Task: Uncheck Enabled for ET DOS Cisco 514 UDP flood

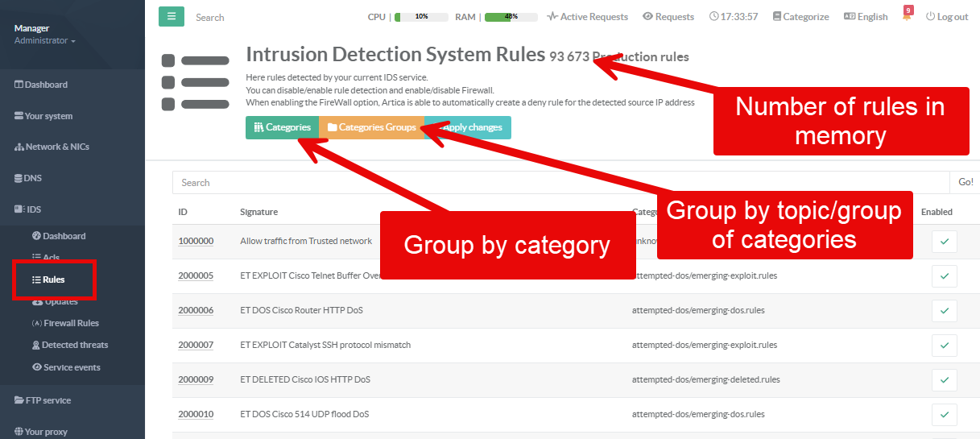Action: coord(944,415)
